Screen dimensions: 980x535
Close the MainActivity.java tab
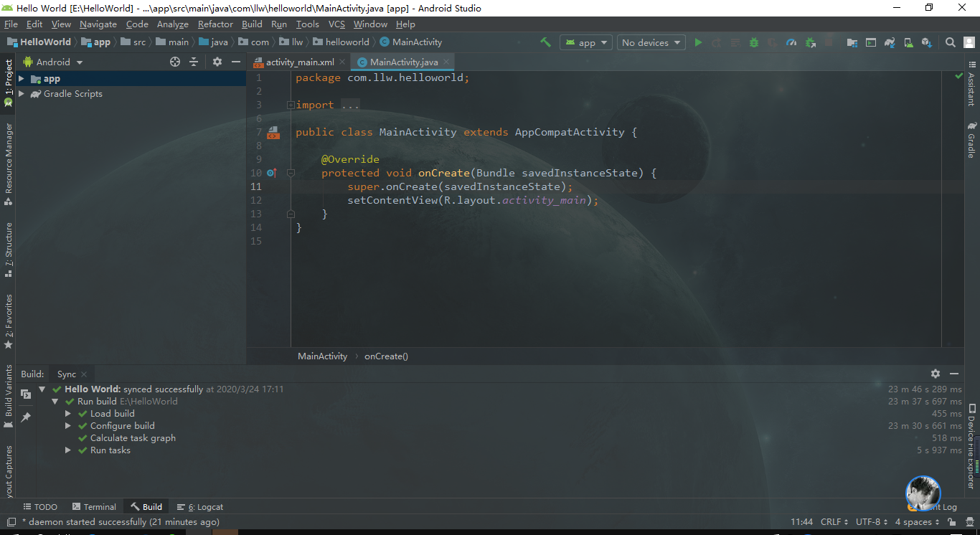446,62
